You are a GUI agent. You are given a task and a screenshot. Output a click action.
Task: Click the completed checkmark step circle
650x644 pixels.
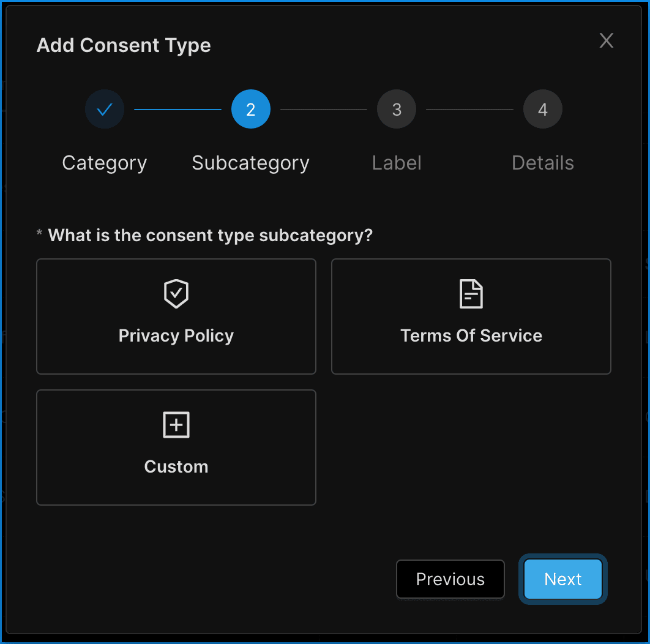pos(105,110)
